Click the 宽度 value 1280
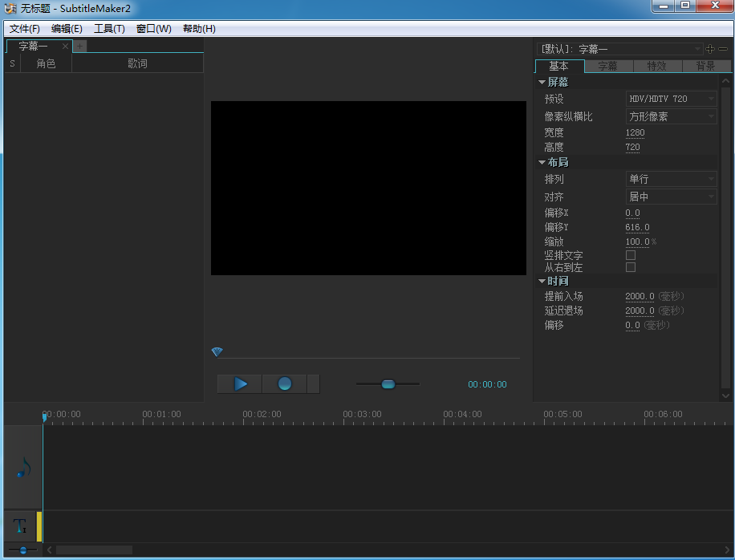This screenshot has width=735, height=560. (635, 132)
